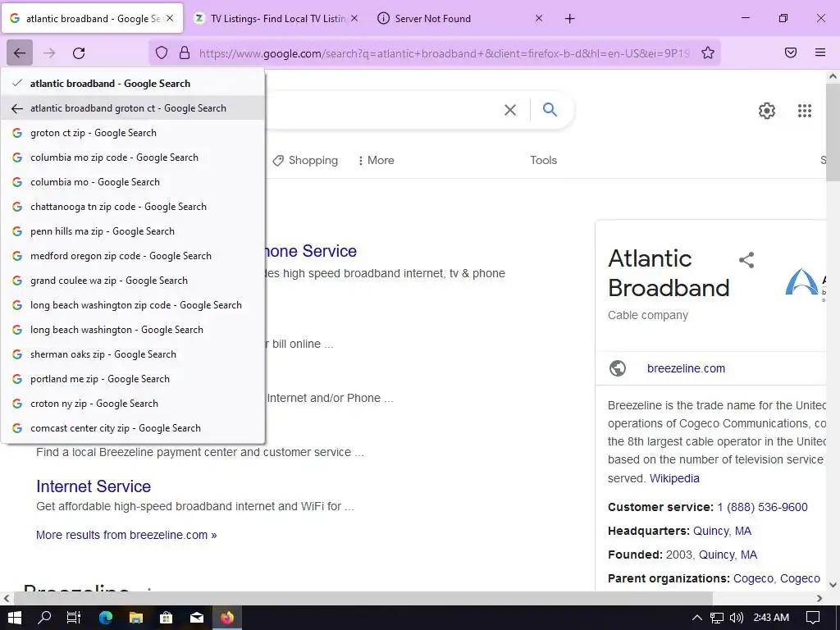The image size is (840, 630).
Task: Select history entry medford oregon zip code
Action: (133, 256)
